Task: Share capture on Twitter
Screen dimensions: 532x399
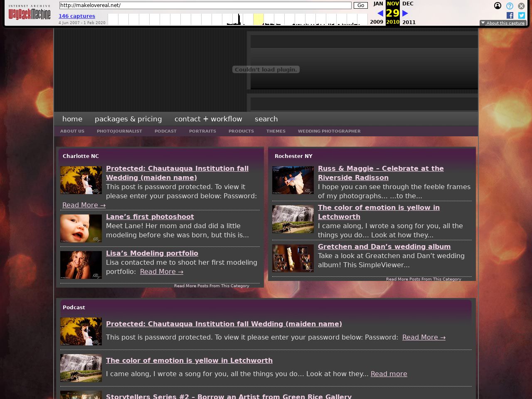Action: click(x=521, y=15)
